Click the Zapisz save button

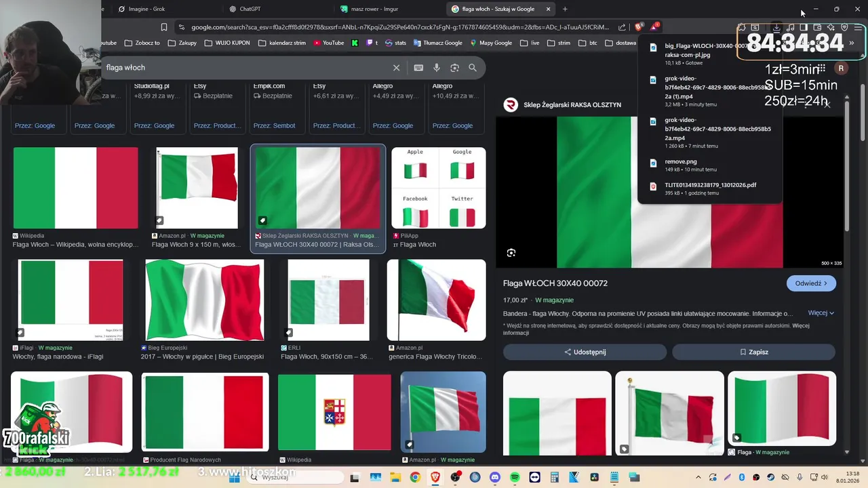(x=753, y=352)
